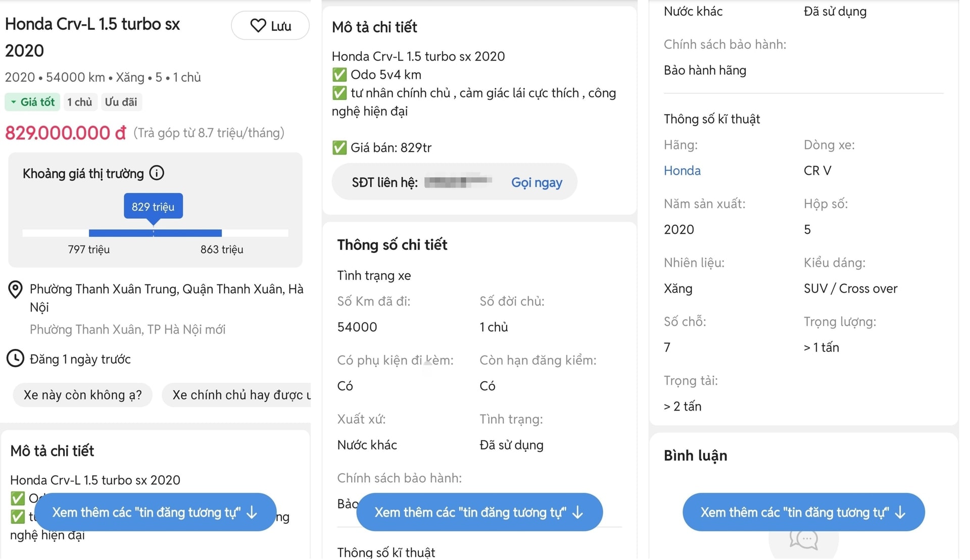The height and width of the screenshot is (560, 970).
Task: Expand similar listings button in right panel
Action: point(803,512)
